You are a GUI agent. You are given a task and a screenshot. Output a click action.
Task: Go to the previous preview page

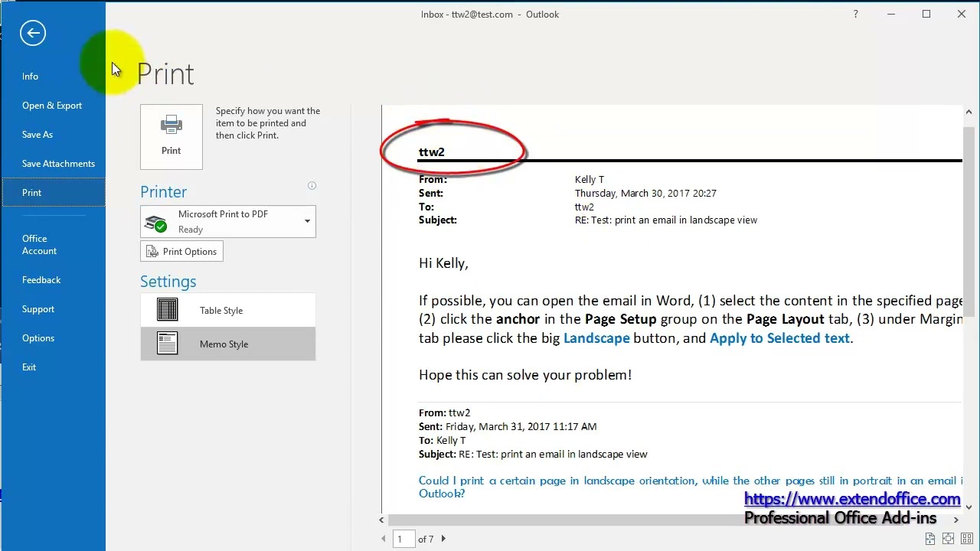pos(384,539)
